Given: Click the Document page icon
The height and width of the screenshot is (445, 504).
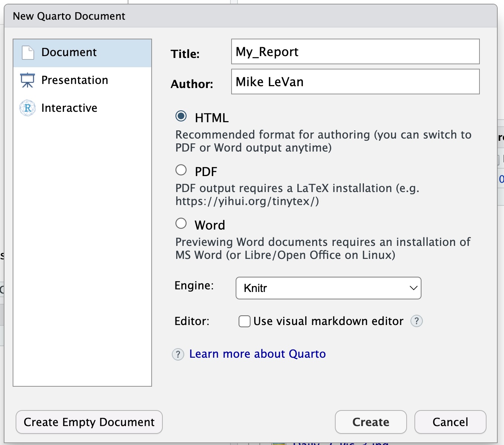Looking at the screenshot, I should point(28,53).
